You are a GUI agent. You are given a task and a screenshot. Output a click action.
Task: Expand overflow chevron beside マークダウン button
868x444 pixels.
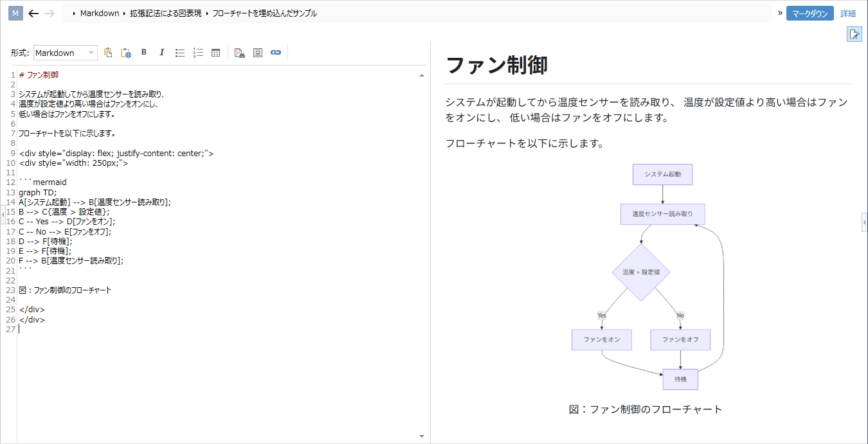pos(780,13)
